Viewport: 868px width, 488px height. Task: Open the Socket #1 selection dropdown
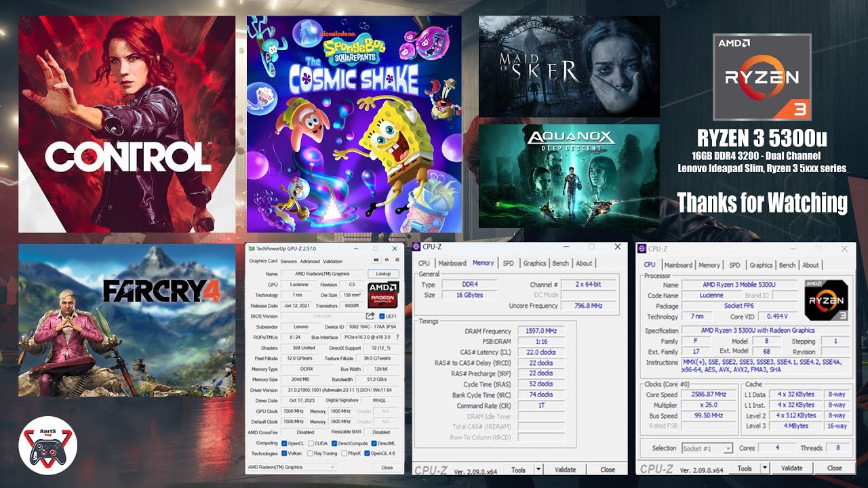(x=707, y=448)
